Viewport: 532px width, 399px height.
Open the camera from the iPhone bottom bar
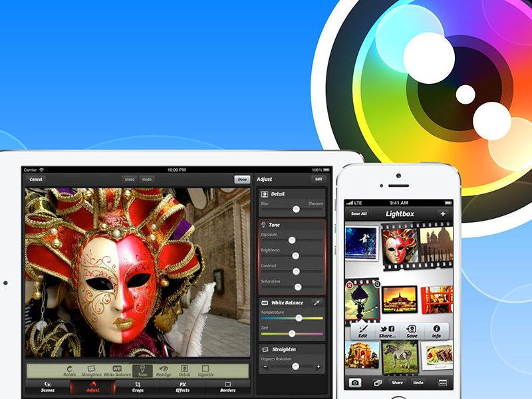click(x=355, y=383)
